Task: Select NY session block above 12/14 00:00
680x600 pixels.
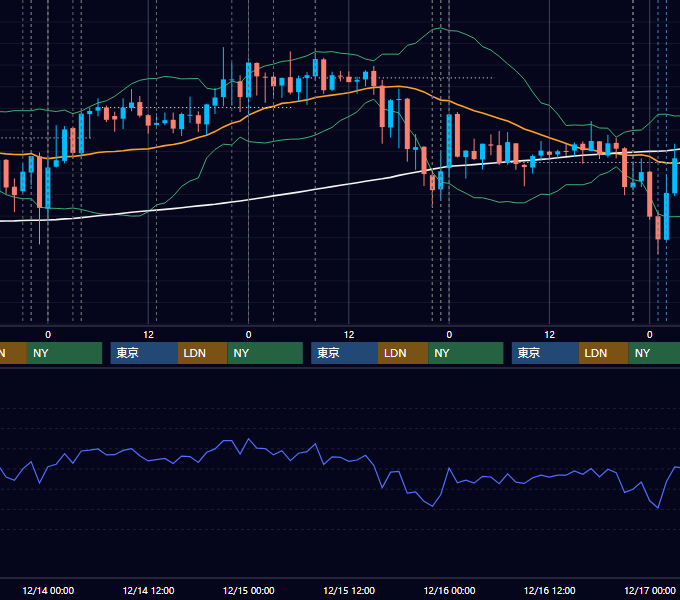Action: pyautogui.click(x=64, y=353)
